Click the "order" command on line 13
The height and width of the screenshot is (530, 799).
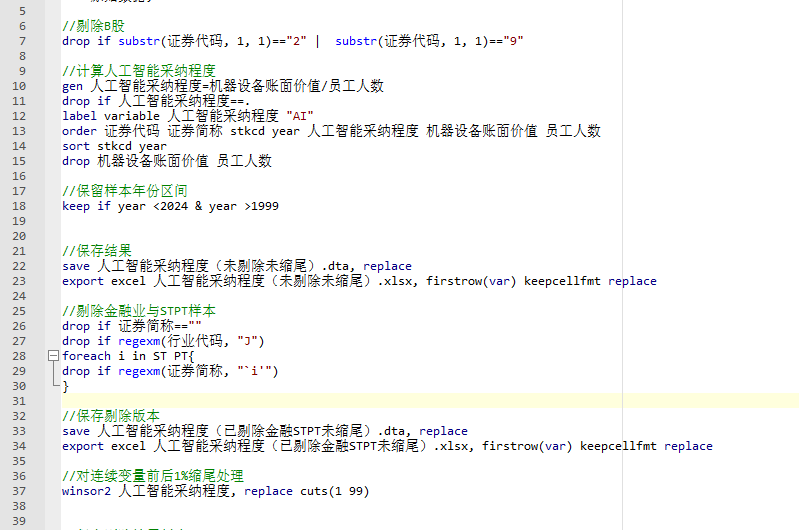[x=80, y=131]
